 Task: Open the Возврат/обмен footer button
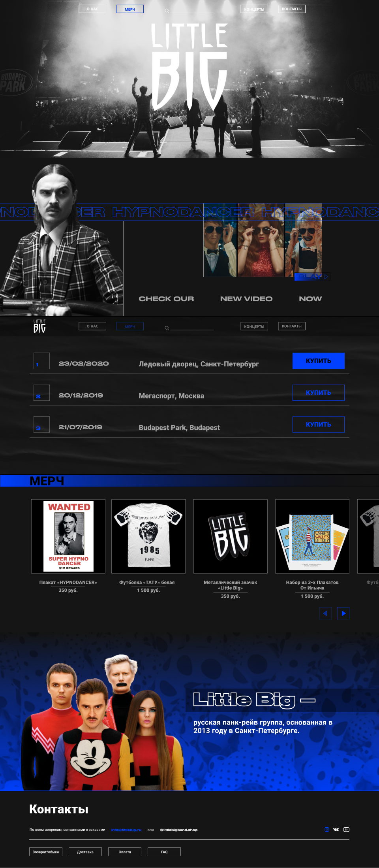[46, 852]
